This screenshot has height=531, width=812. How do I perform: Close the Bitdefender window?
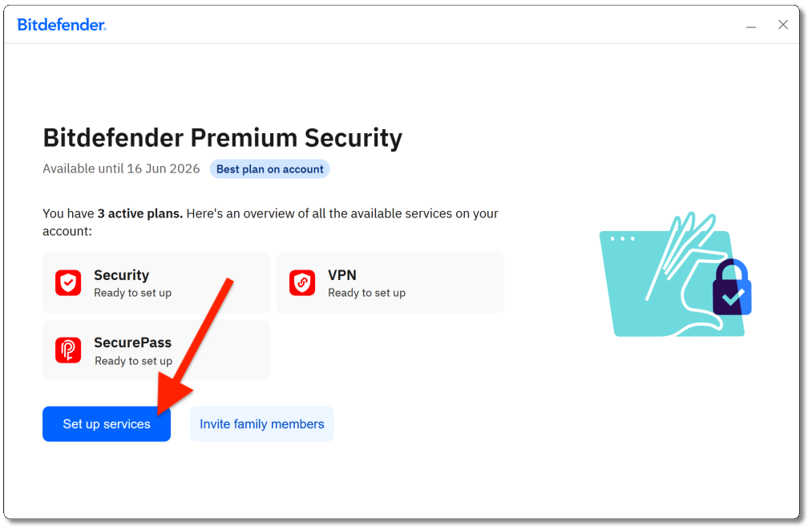783,24
